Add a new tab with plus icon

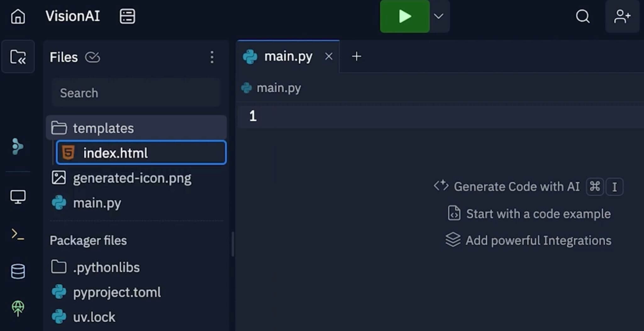click(x=356, y=57)
